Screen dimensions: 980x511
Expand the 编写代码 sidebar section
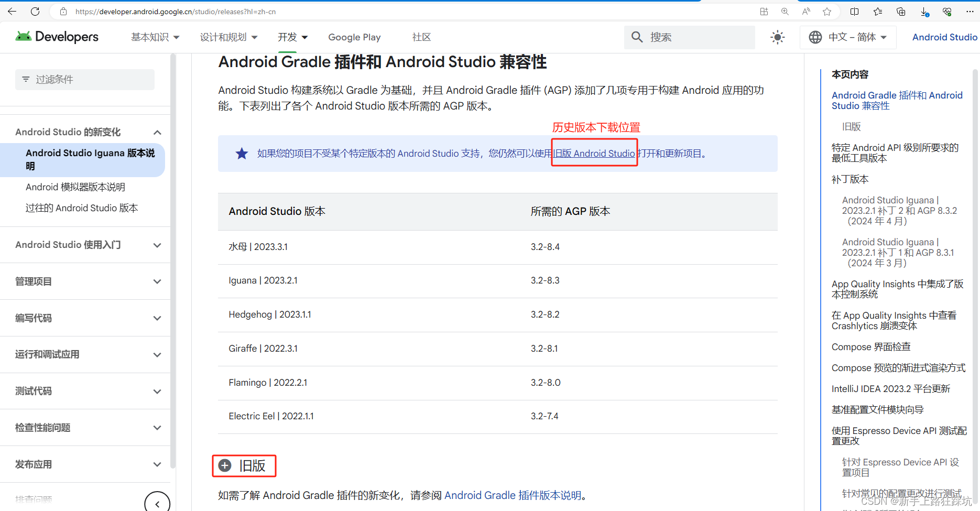[157, 318]
